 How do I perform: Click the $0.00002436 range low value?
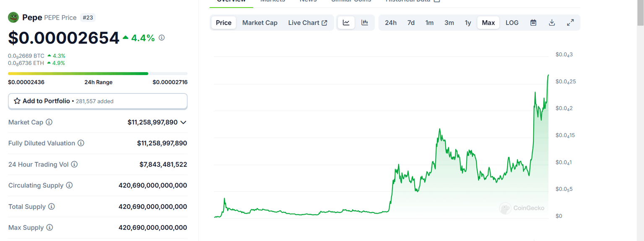(26, 82)
